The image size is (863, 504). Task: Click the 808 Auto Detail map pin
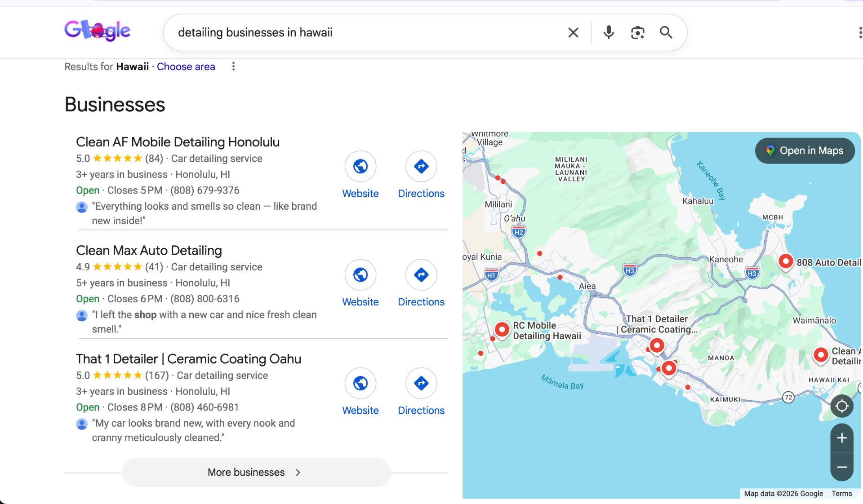(786, 261)
